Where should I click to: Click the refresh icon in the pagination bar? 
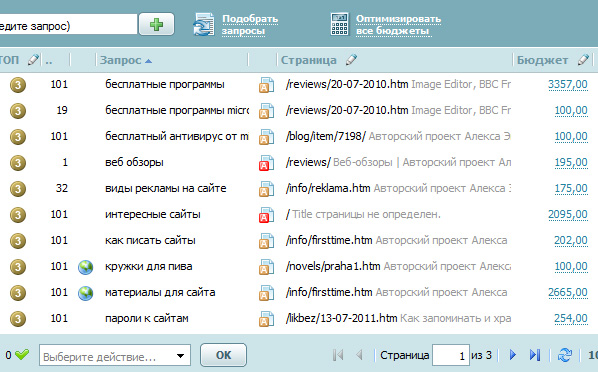[x=564, y=355]
